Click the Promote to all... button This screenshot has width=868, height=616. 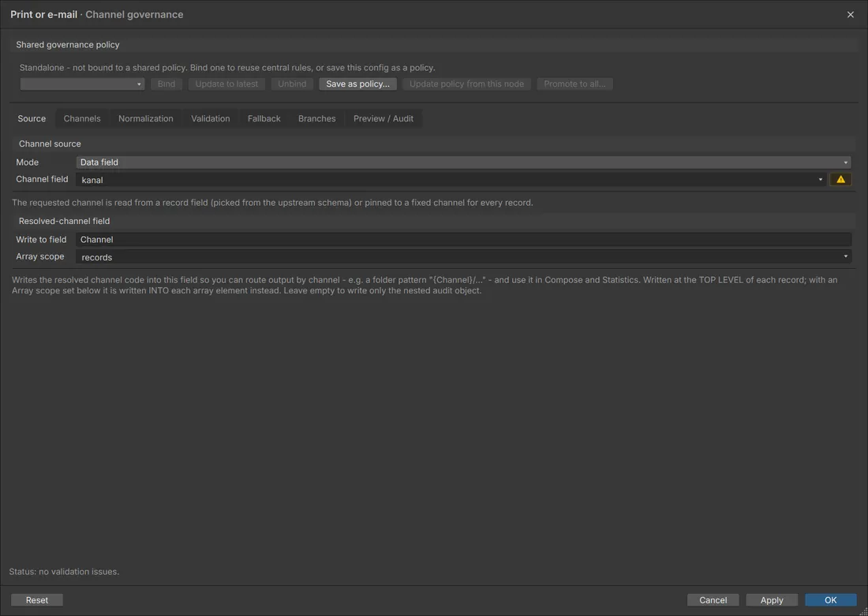[x=574, y=84]
